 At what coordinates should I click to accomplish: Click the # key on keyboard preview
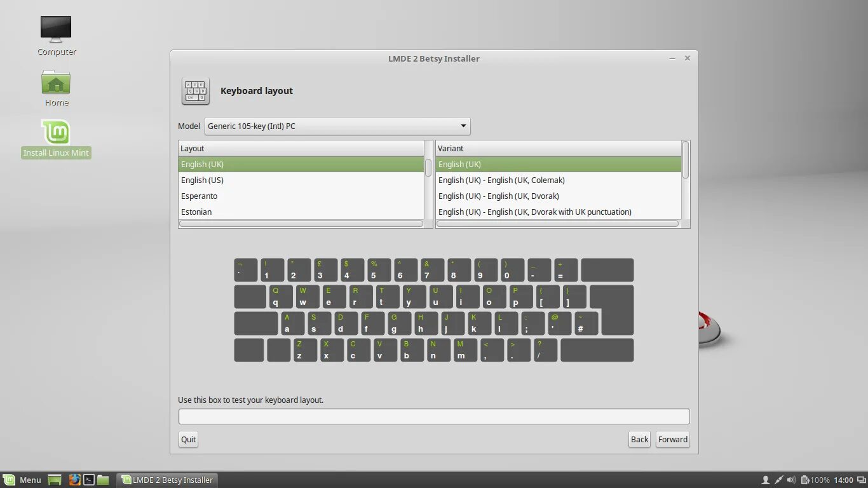pyautogui.click(x=587, y=323)
